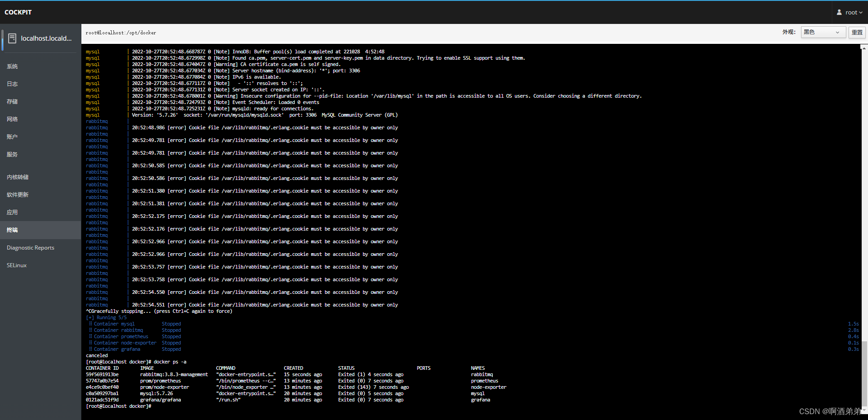
Task: Click the 'Gracefully stopping' message line
Action: (159, 311)
